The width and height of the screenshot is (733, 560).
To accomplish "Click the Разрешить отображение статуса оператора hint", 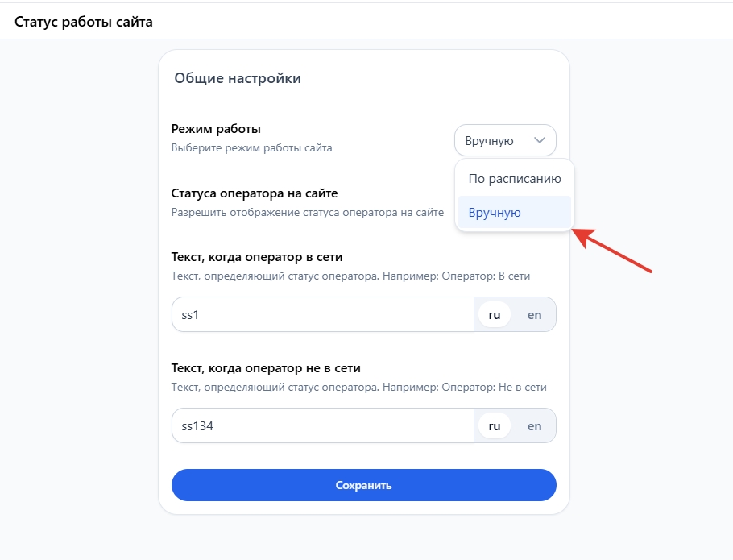I will (307, 213).
